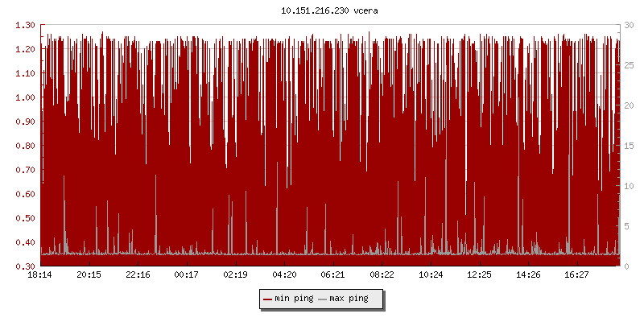644x322 pixels.
Task: Select the 08:22 time axis marker
Action: tap(382, 275)
